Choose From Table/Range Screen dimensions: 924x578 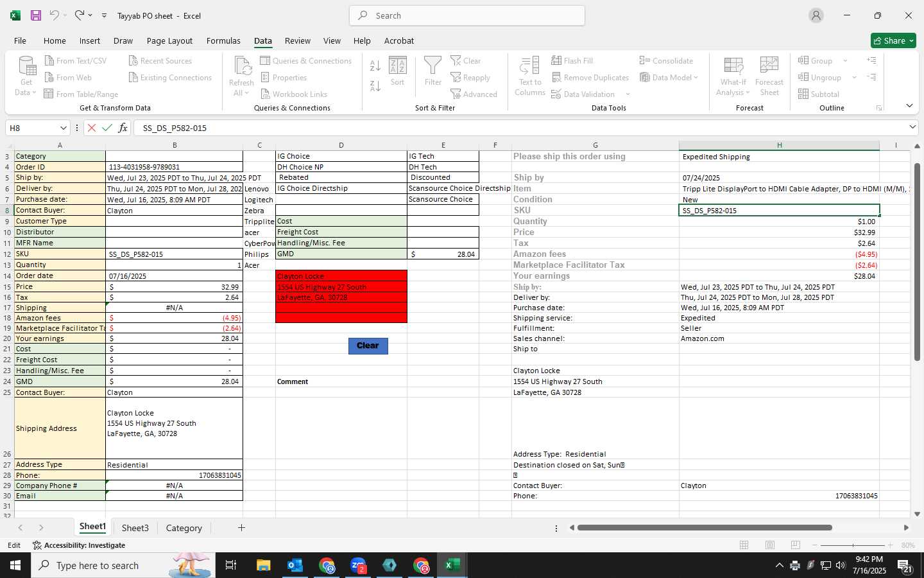(81, 94)
